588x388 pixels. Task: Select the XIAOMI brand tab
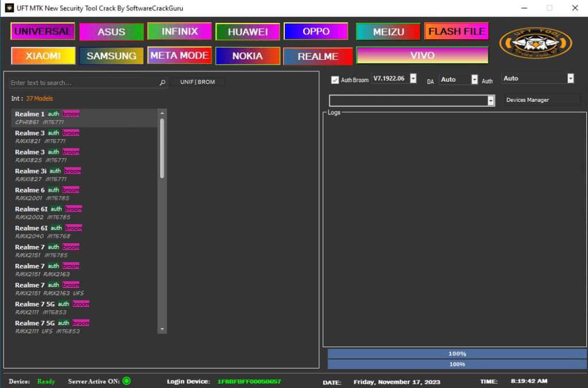point(43,56)
